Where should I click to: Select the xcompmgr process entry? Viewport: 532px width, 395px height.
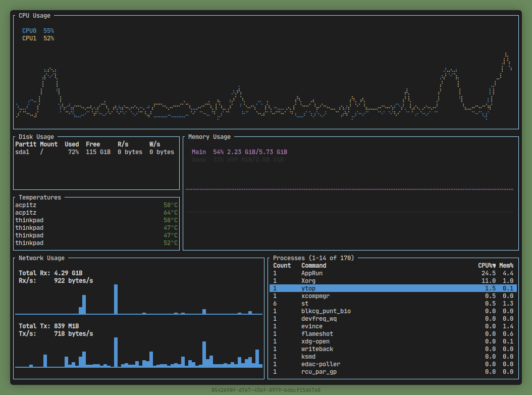[x=315, y=296]
